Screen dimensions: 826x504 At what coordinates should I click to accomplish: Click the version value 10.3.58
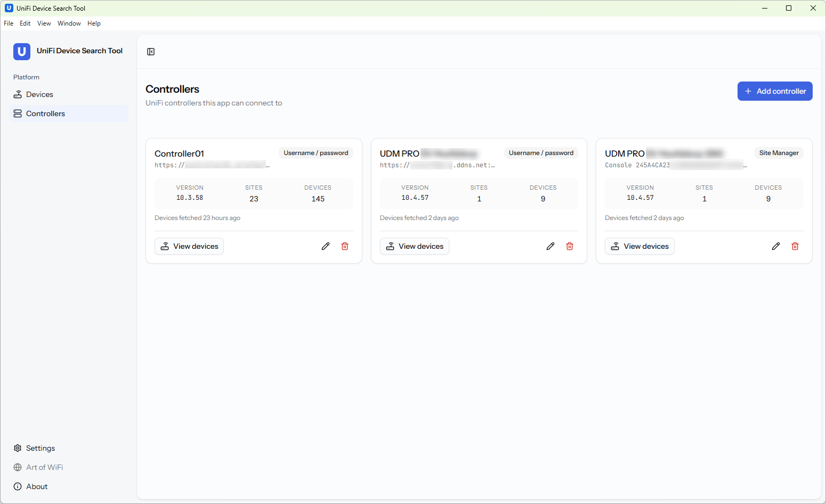click(x=190, y=198)
